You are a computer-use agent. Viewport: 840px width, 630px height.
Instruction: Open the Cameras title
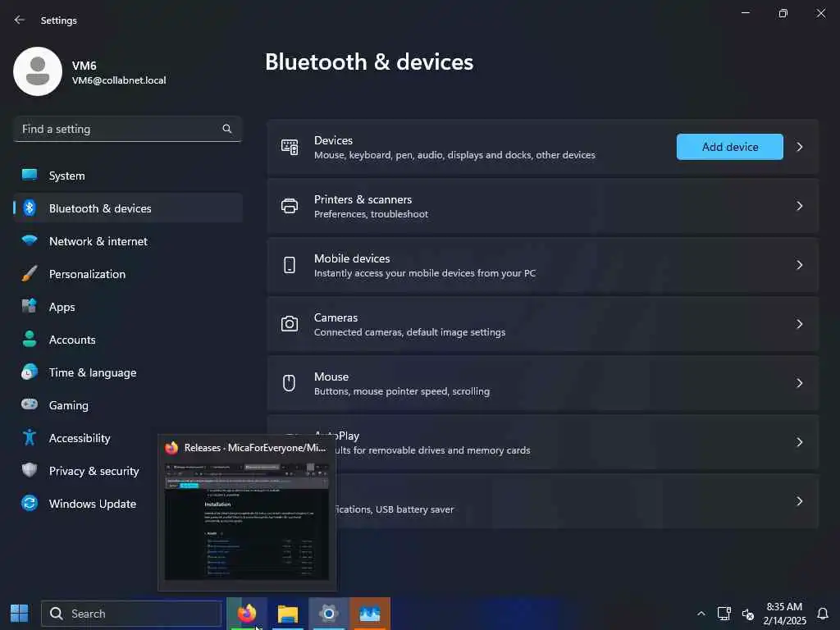(336, 317)
